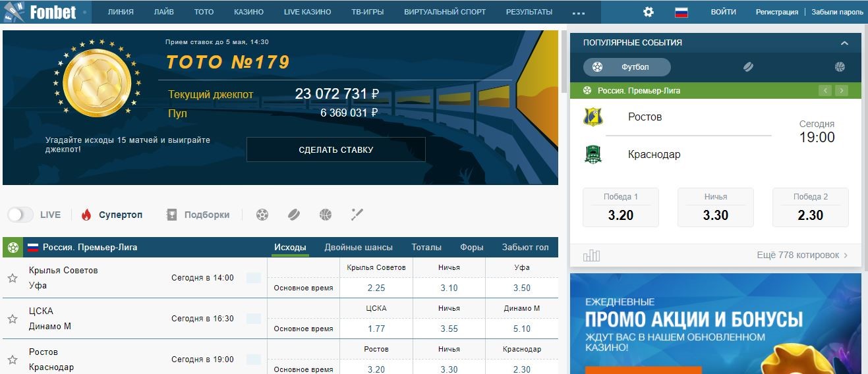The height and width of the screenshot is (374, 868).
Task: Favorite Крылья Советов – Уфа match star
Action: (x=12, y=278)
